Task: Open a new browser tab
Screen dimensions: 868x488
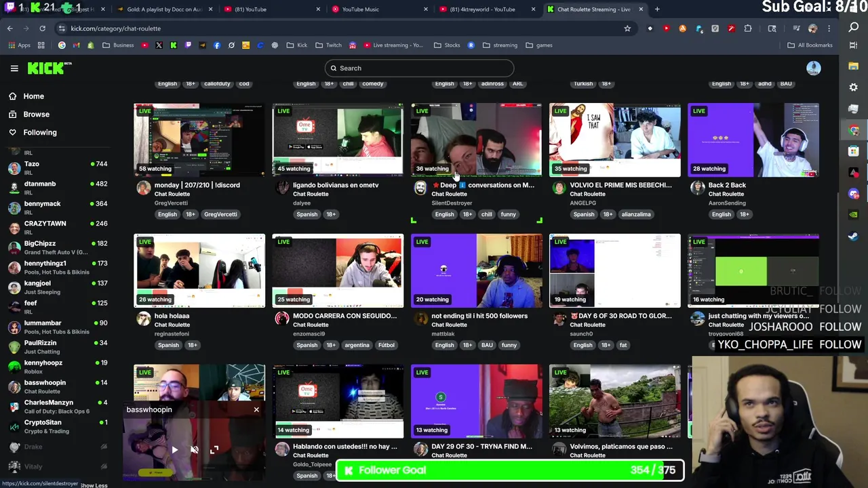Action: point(657,9)
